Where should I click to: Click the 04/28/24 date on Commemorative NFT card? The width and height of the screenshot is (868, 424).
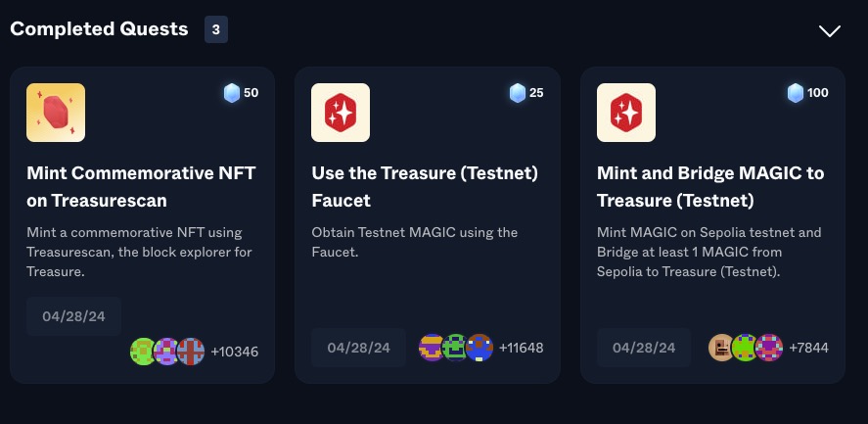tap(74, 316)
